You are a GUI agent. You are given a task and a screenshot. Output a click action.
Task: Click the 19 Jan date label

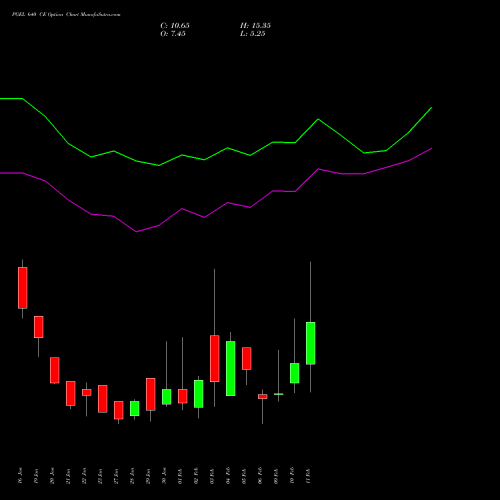36,476
